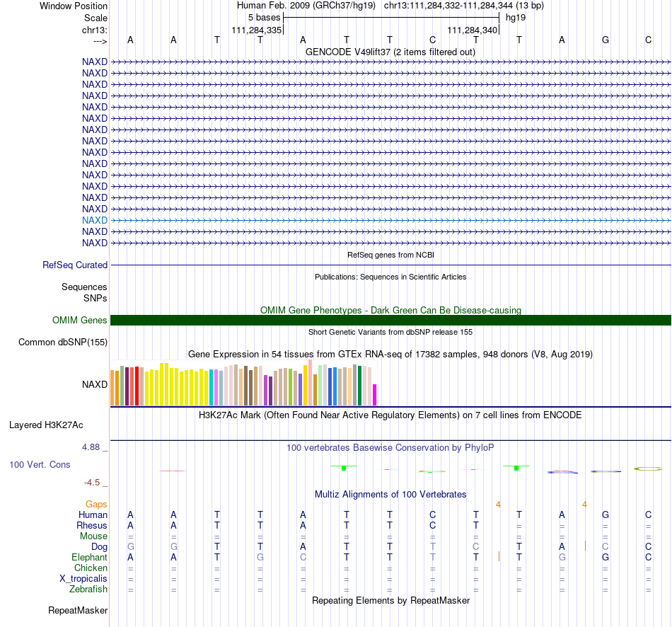
Task: Click the 5 bases scale bar
Action: click(391, 18)
